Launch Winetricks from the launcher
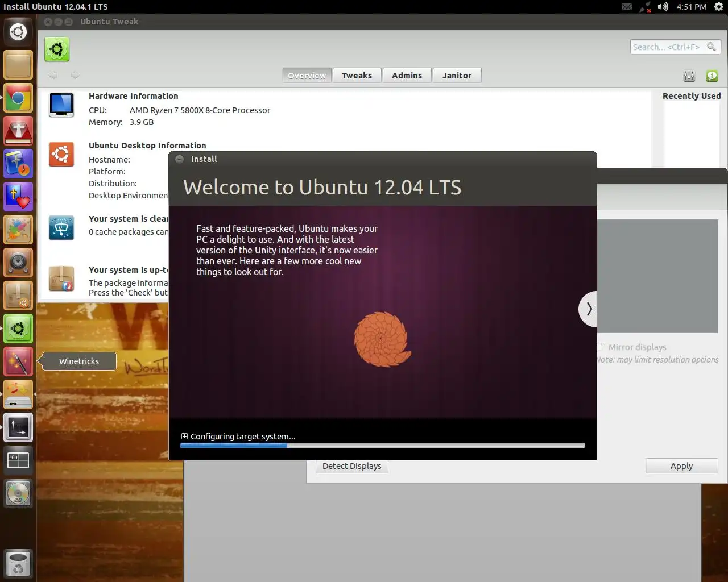 point(18,361)
